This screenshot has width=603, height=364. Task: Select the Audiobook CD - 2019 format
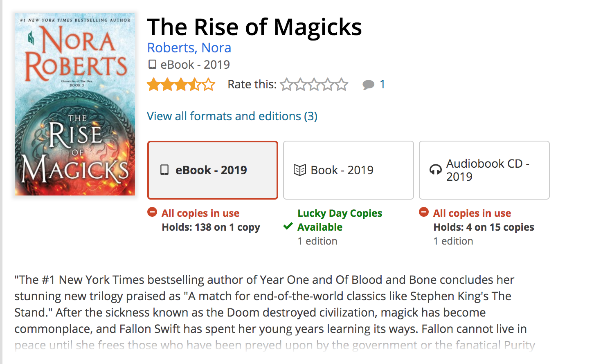coord(484,170)
